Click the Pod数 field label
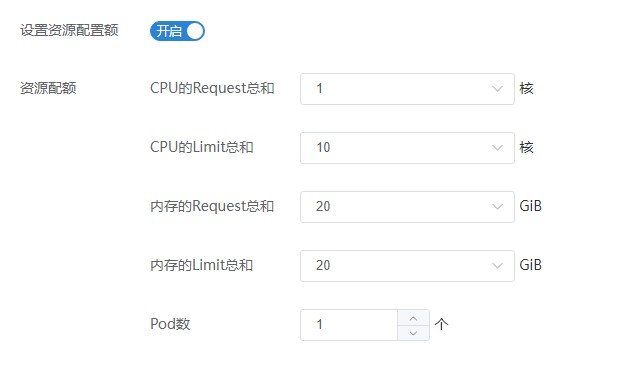The height and width of the screenshot is (374, 625). tap(170, 324)
